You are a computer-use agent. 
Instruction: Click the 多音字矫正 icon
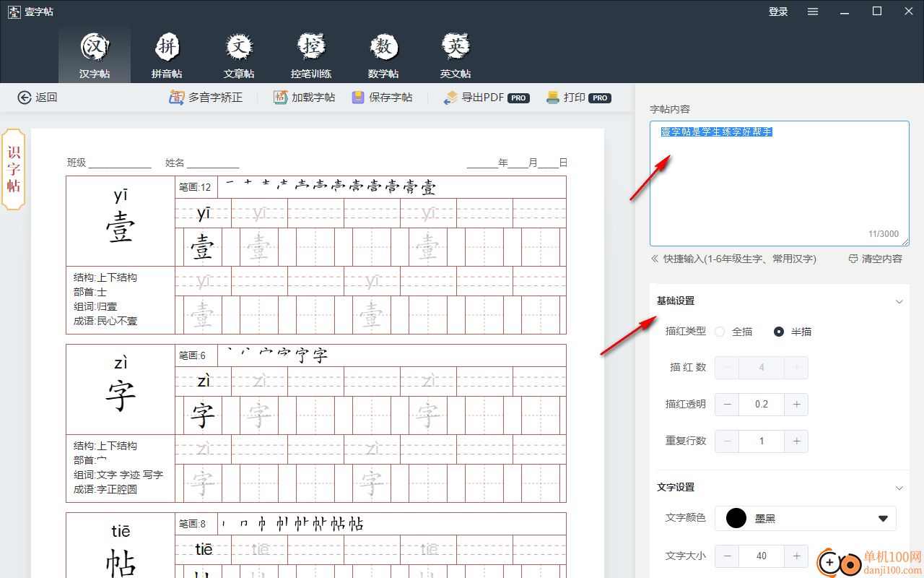177,98
